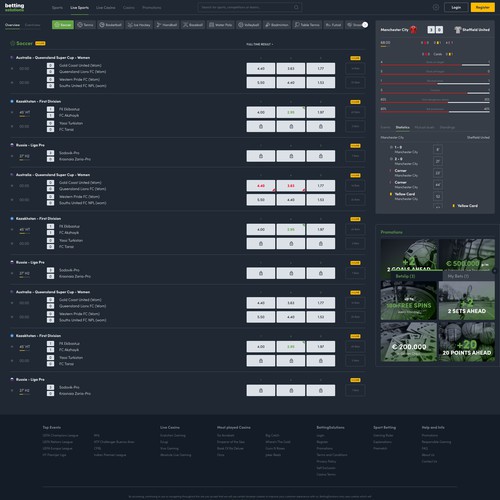Viewport: 500px width, 500px height.
Task: Switch to the Events tab in match panel
Action: coord(385,127)
